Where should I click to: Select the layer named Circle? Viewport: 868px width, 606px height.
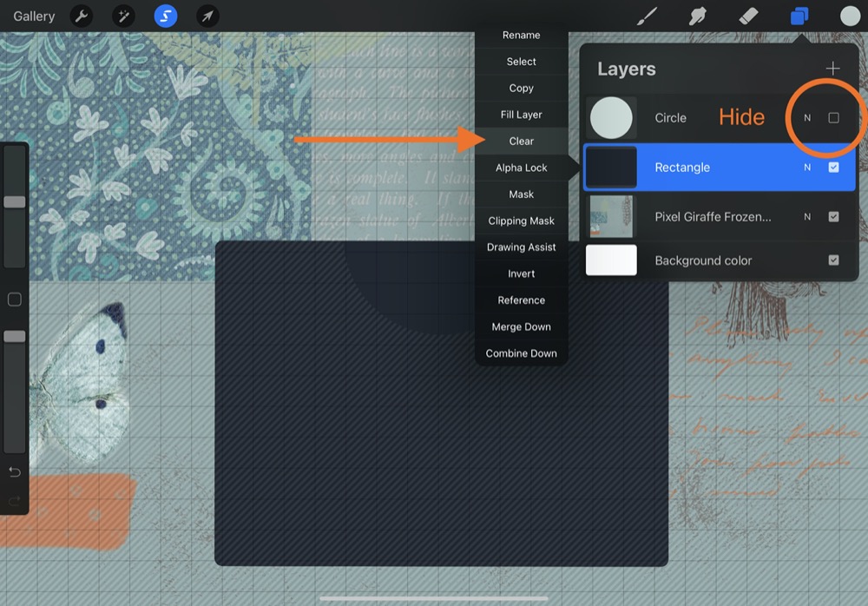tap(670, 118)
